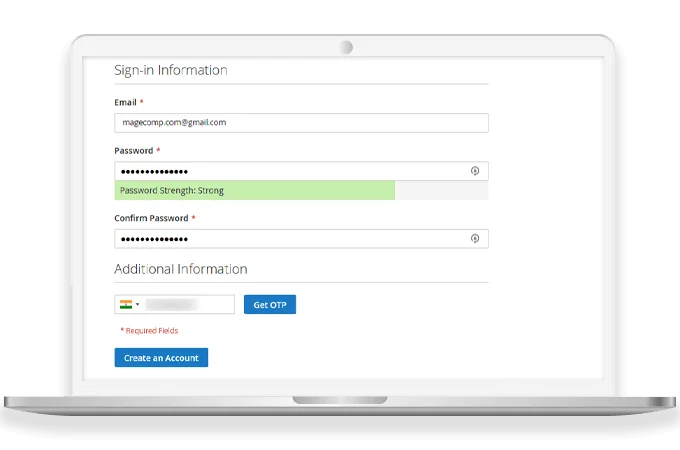Open the India flag country code dropdown
This screenshot has width=680, height=450.
(130, 304)
